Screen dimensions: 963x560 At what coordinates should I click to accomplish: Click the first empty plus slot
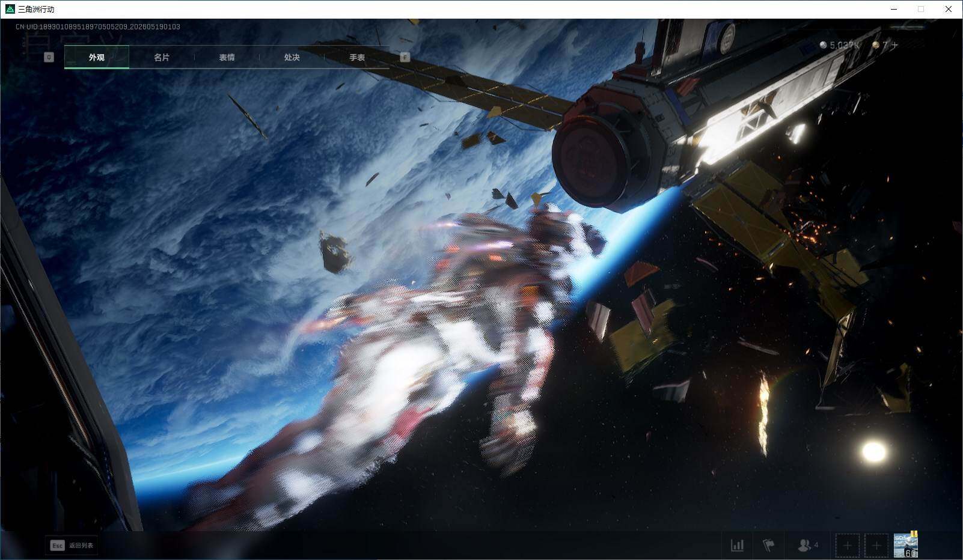click(x=848, y=546)
